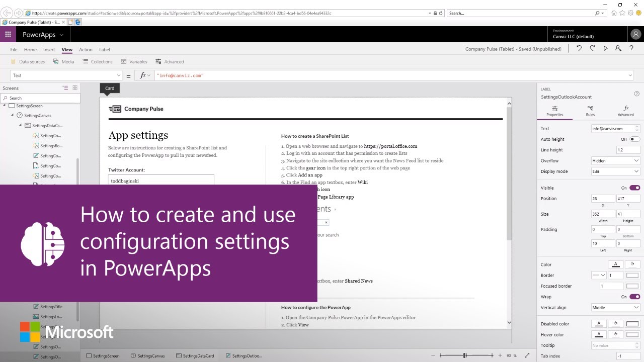
Task: Open Data sources in ribbon
Action: click(28, 62)
